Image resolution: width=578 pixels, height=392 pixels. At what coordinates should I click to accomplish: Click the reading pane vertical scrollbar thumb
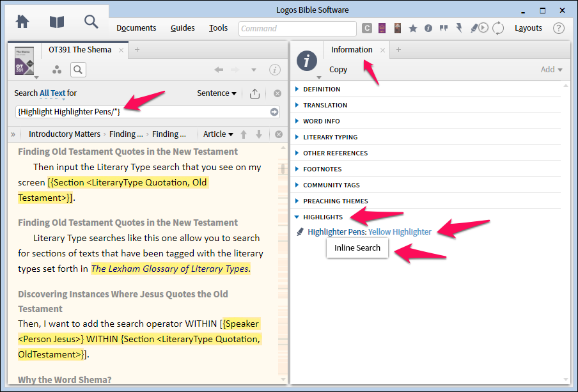point(283,169)
